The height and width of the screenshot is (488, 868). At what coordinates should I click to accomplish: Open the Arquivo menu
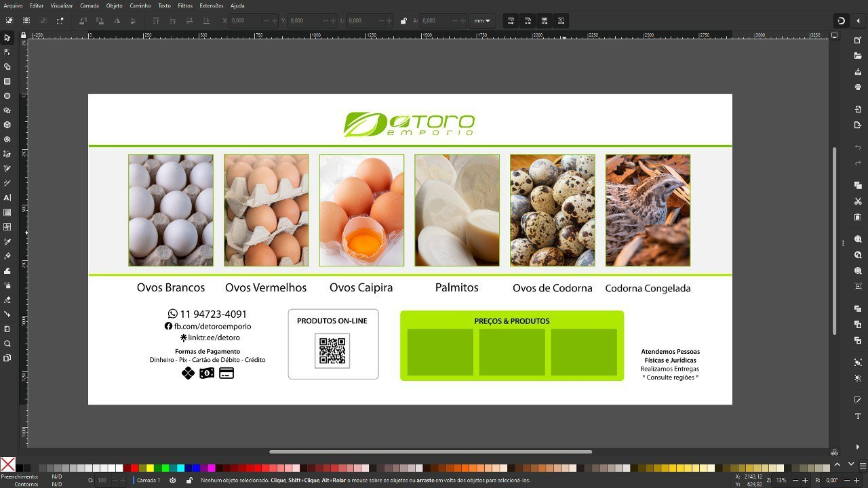pos(13,5)
